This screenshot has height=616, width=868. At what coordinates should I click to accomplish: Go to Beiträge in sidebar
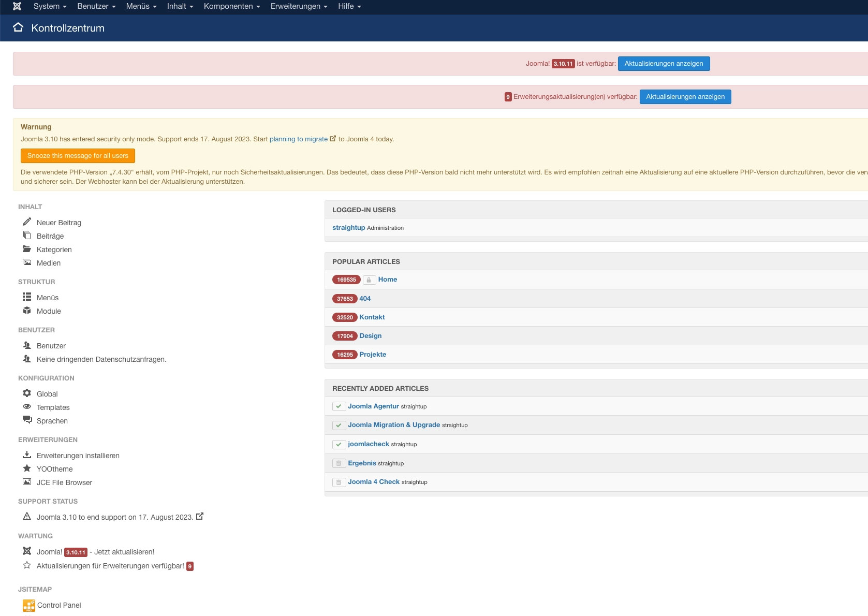[x=50, y=236]
